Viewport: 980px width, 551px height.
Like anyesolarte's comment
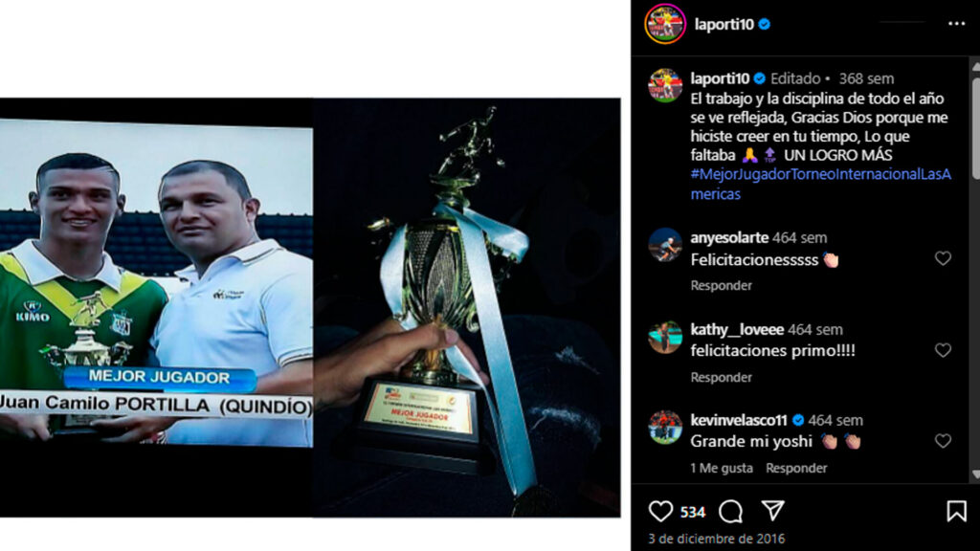pyautogui.click(x=943, y=258)
